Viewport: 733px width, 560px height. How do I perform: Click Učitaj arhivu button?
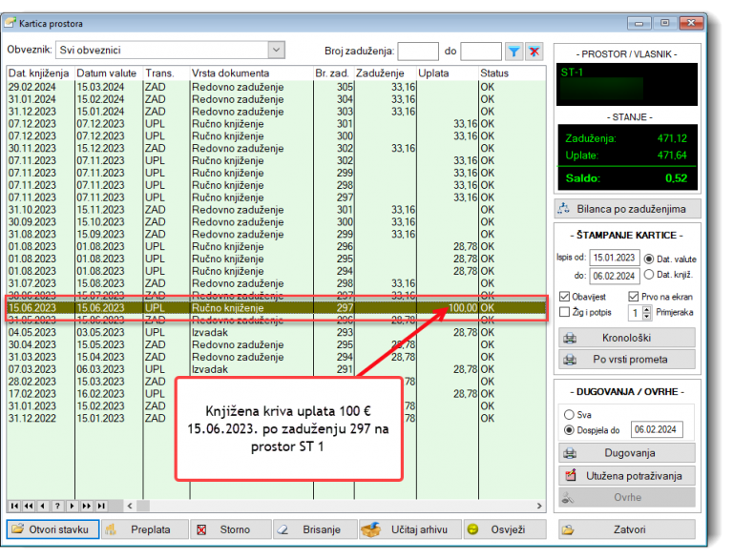pyautogui.click(x=410, y=529)
